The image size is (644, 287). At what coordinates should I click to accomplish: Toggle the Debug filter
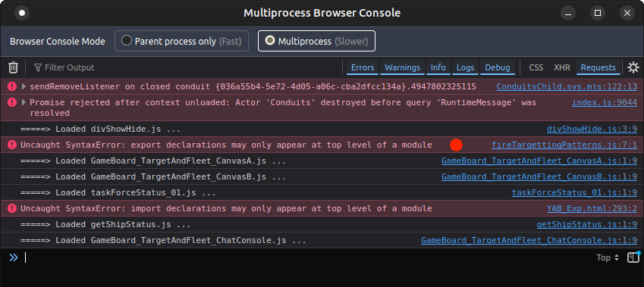(x=498, y=67)
